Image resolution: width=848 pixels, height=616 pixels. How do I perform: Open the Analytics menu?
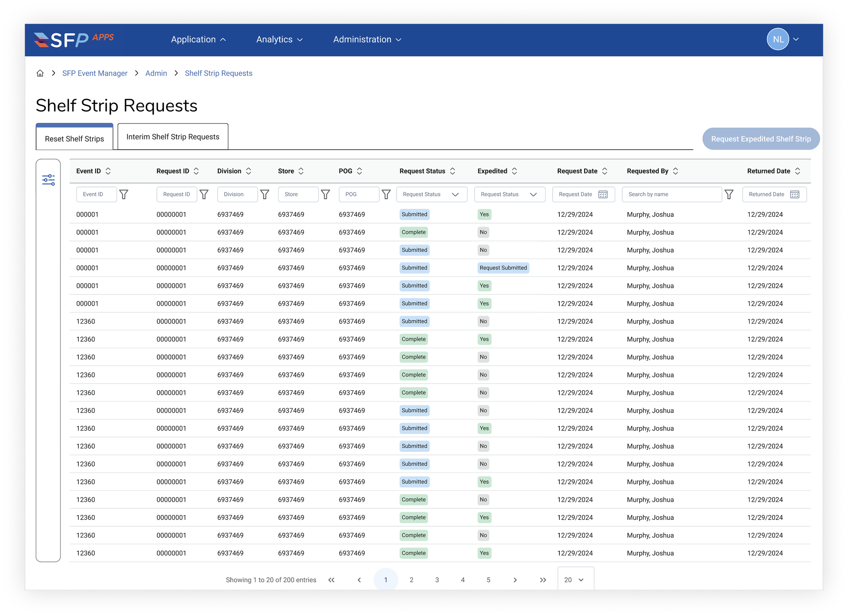click(279, 39)
